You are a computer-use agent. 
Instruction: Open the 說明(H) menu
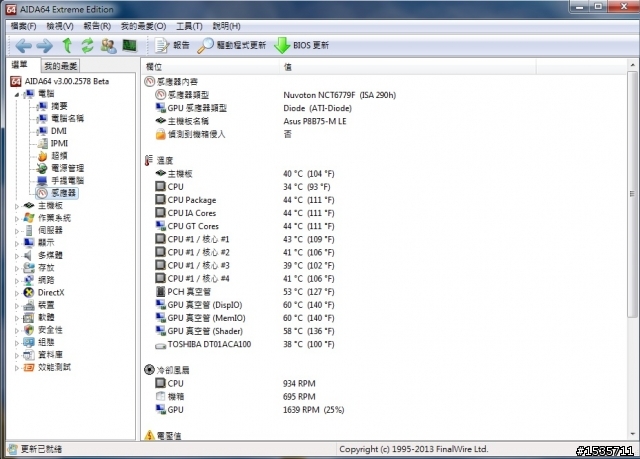[227, 26]
